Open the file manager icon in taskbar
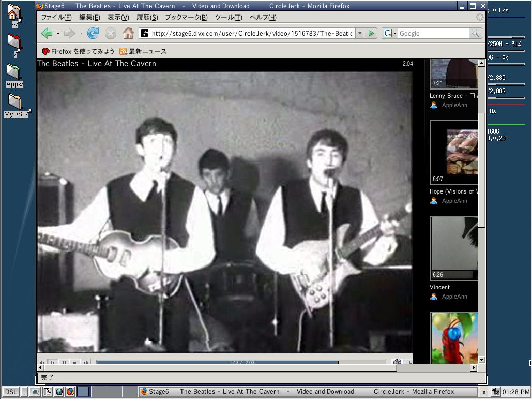 [x=48, y=392]
